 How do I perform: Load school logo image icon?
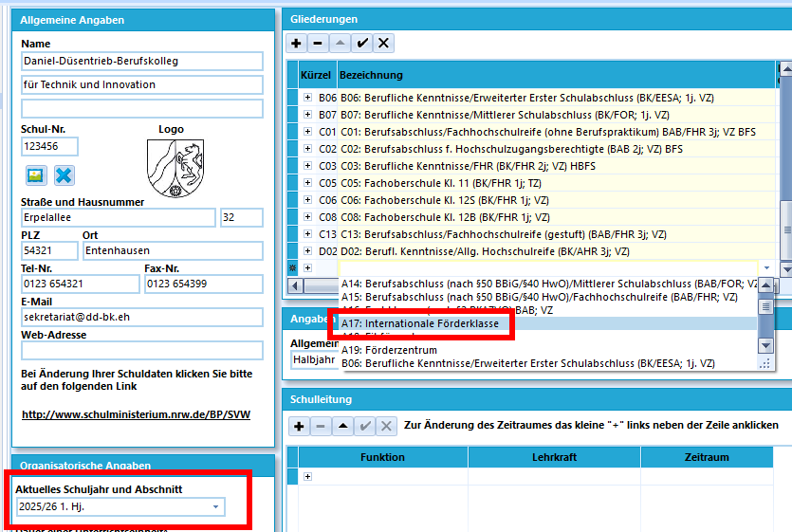pos(36,175)
